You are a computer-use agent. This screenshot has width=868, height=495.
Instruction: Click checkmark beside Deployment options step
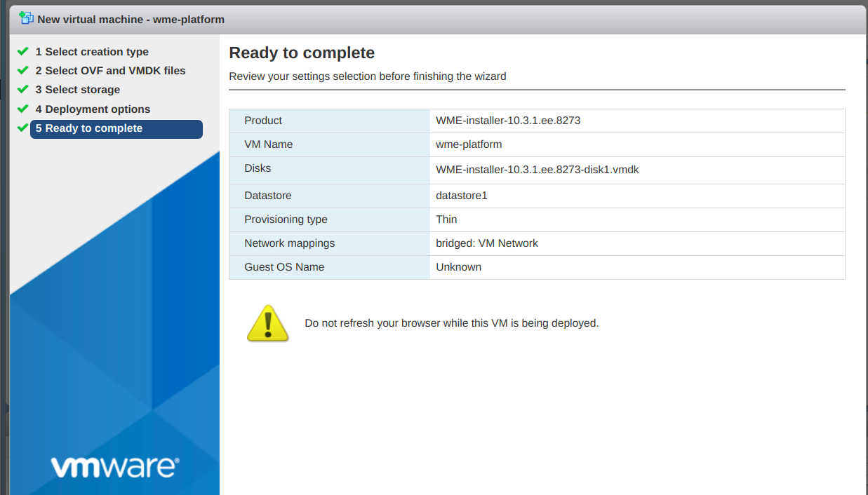click(x=22, y=109)
